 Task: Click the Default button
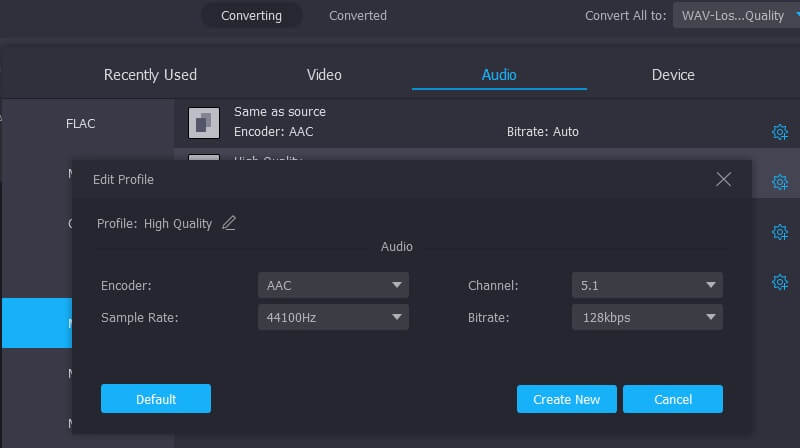(156, 399)
